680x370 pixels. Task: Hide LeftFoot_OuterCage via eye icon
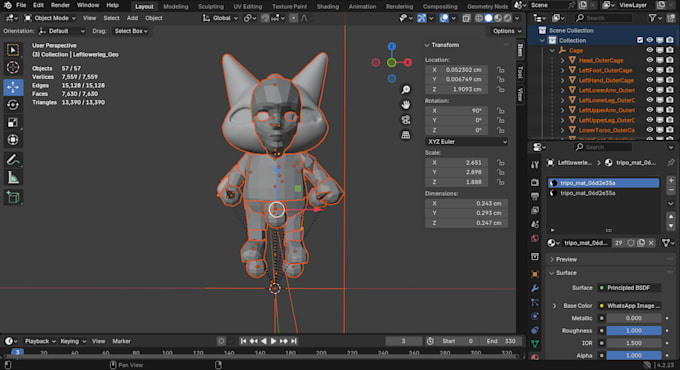pyautogui.click(x=650, y=70)
